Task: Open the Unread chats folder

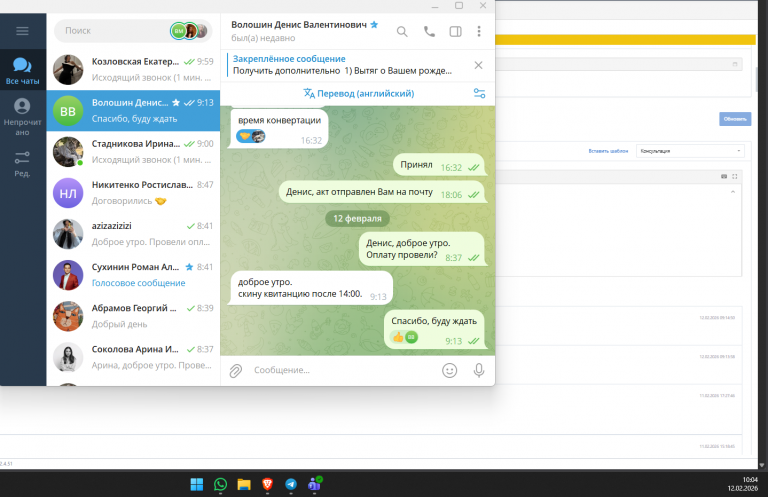Action: (23, 116)
